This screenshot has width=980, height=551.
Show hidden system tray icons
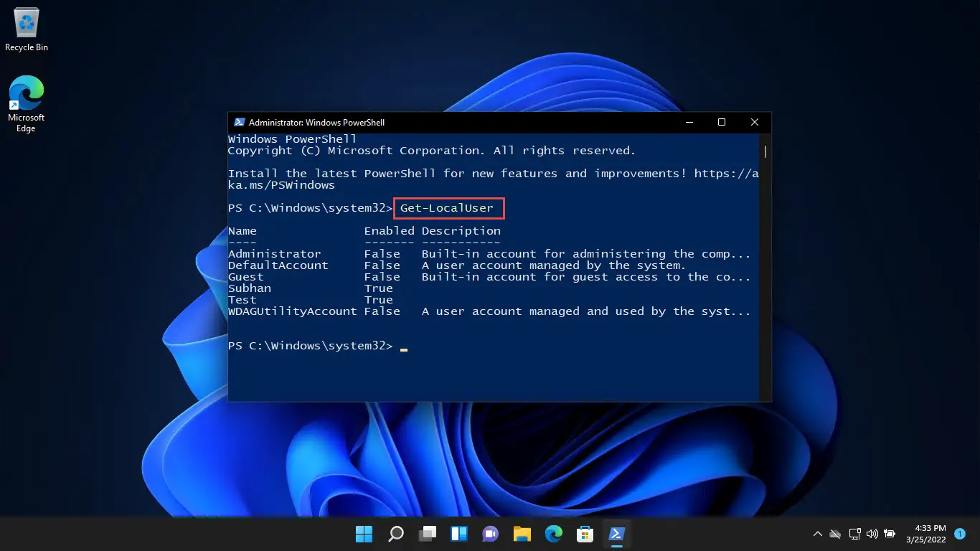pos(817,534)
